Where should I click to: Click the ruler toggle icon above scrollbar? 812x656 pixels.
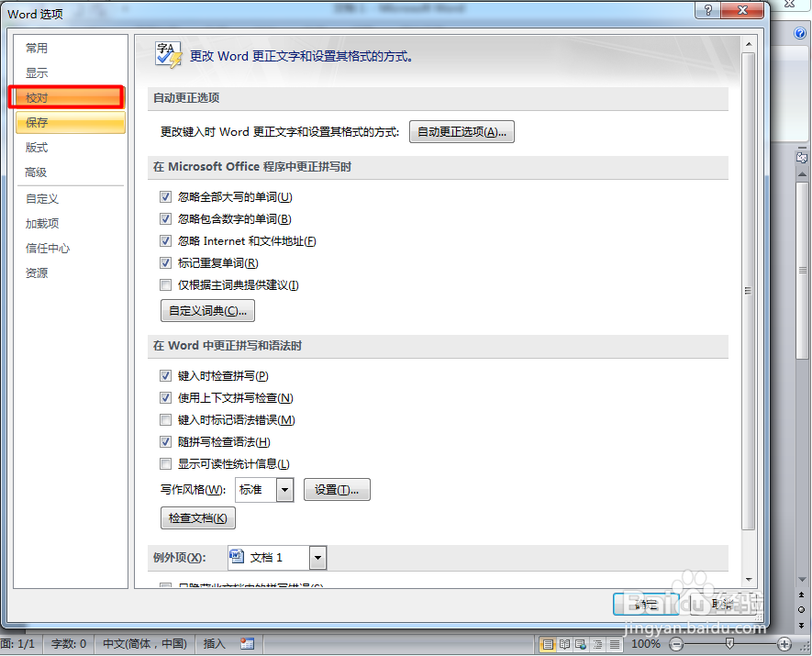point(802,158)
